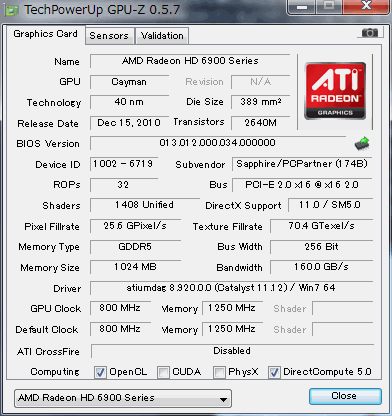The height and width of the screenshot is (416, 392).
Task: Click the Transistors field 2640M
Action: 261,123
